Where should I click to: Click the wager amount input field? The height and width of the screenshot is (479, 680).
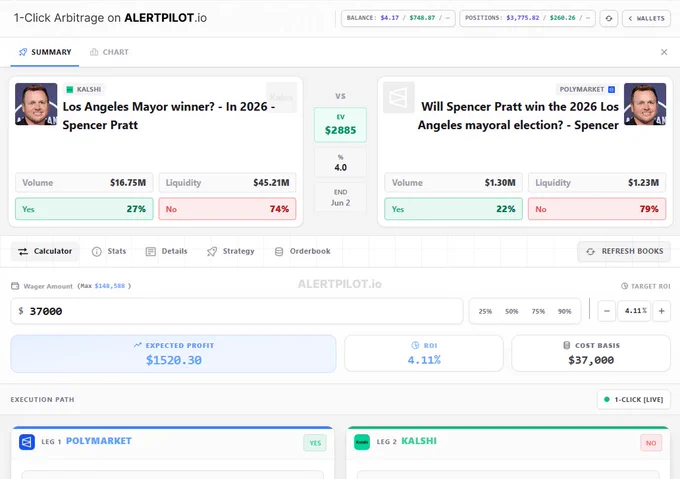pyautogui.click(x=237, y=311)
